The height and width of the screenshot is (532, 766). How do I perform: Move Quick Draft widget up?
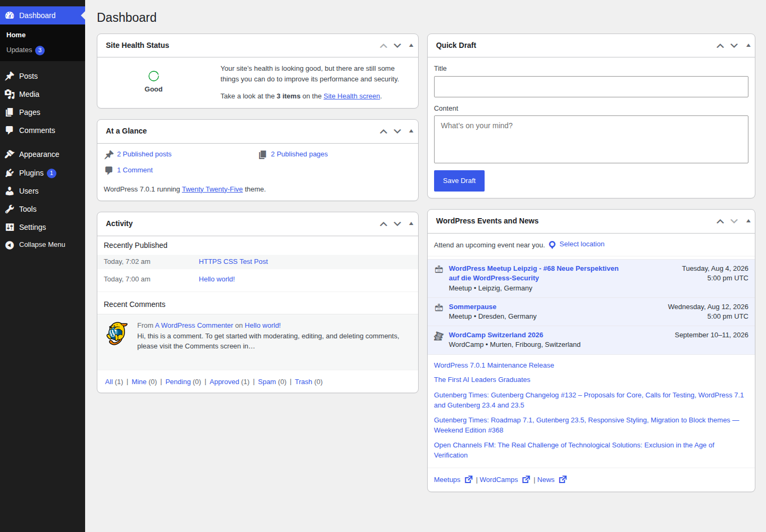click(x=720, y=46)
